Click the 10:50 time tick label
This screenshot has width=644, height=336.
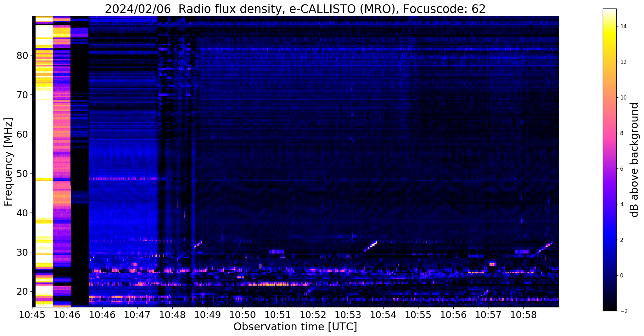tap(243, 315)
